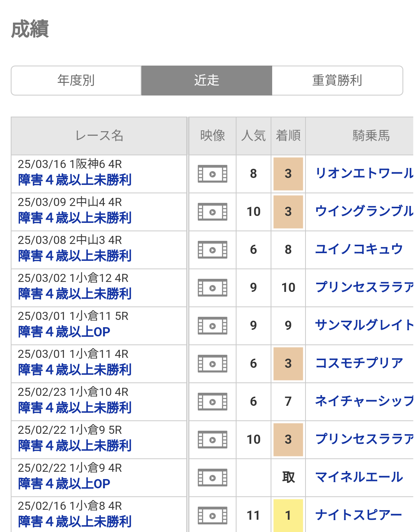The image size is (414, 532).
Task: Play video for 25/03/01 Kokura 5R race
Action: coord(212,326)
